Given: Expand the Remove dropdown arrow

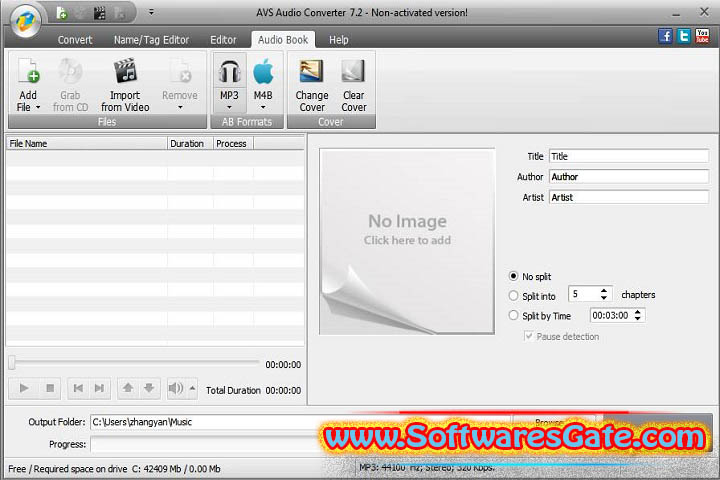Looking at the screenshot, I should pos(180,107).
